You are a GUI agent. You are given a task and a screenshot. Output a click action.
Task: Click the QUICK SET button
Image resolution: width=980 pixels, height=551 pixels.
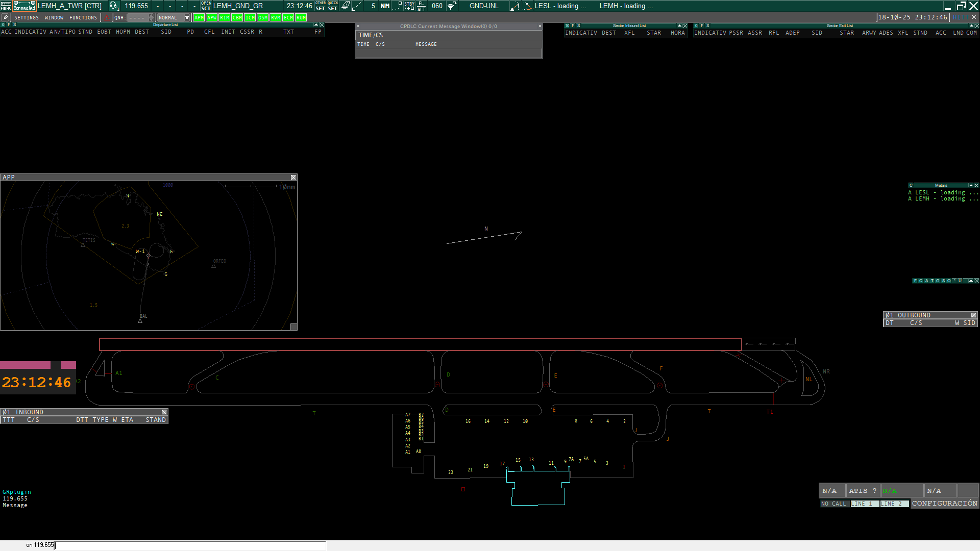(x=332, y=6)
